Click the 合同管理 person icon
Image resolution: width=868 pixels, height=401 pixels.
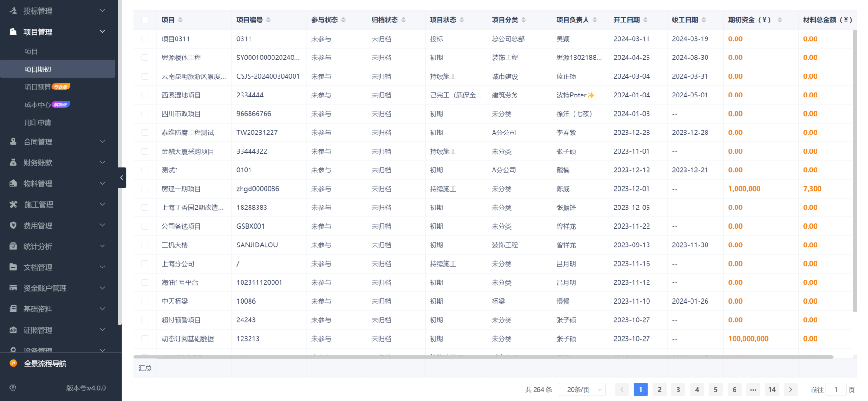pyautogui.click(x=13, y=141)
